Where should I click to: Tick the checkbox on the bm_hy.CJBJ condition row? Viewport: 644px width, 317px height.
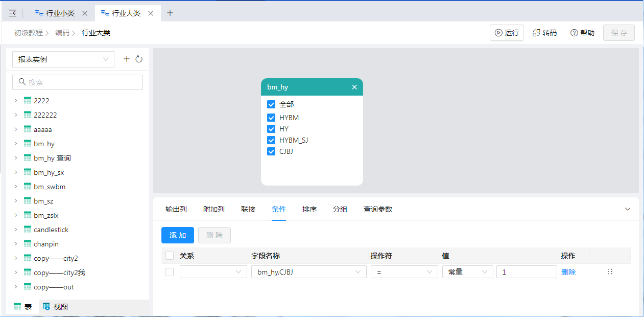coord(170,272)
